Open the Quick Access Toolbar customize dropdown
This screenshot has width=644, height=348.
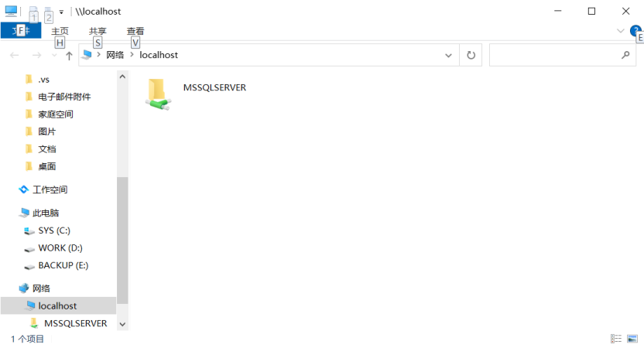click(61, 12)
